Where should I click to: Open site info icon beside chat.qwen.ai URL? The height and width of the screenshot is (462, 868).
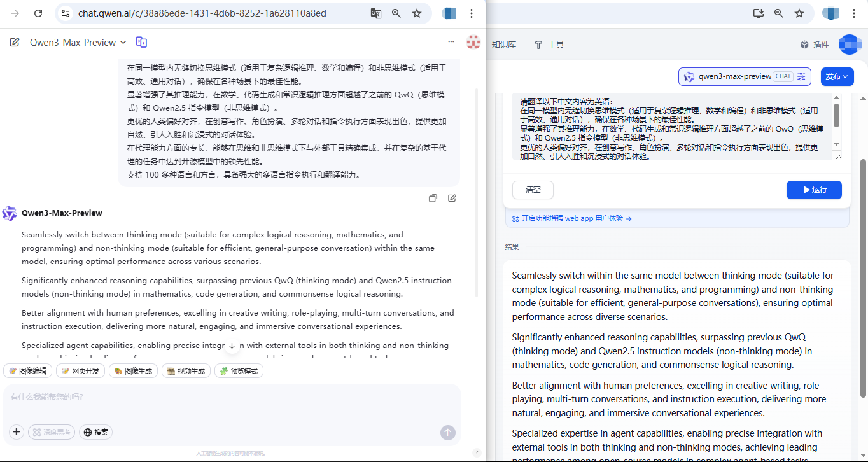point(65,13)
